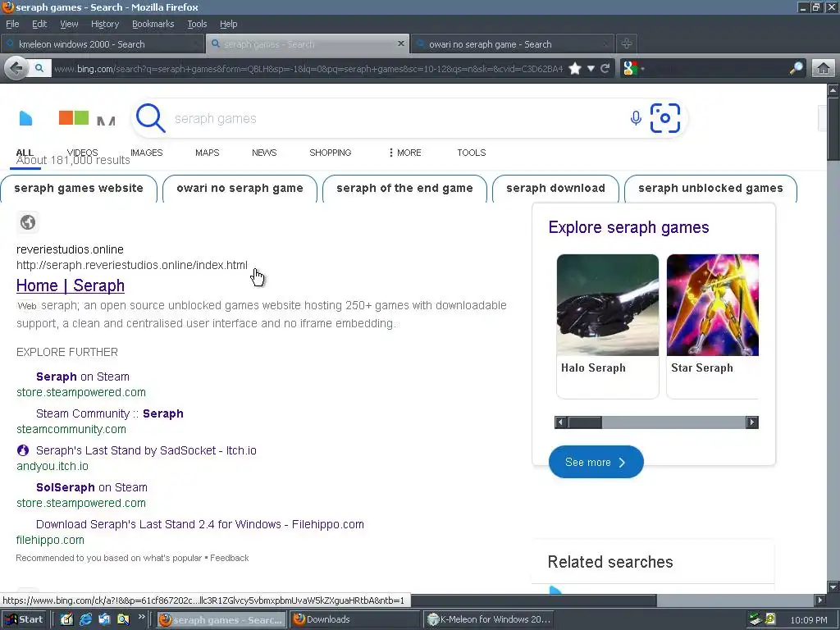Click the Feedback link
Image resolution: width=840 pixels, height=630 pixels.
tap(230, 558)
